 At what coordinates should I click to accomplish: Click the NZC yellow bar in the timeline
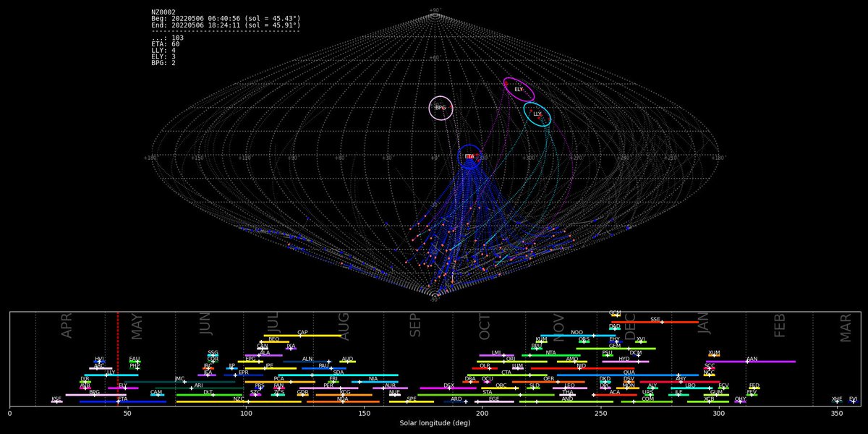pos(239,401)
